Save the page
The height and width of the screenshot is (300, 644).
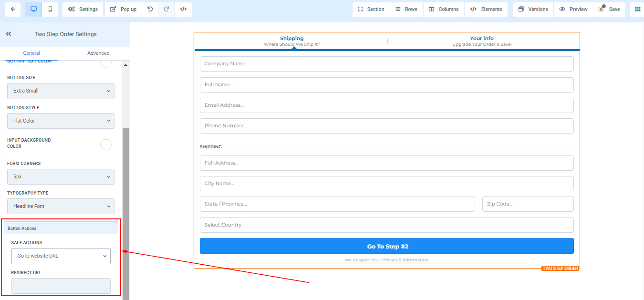tap(609, 9)
